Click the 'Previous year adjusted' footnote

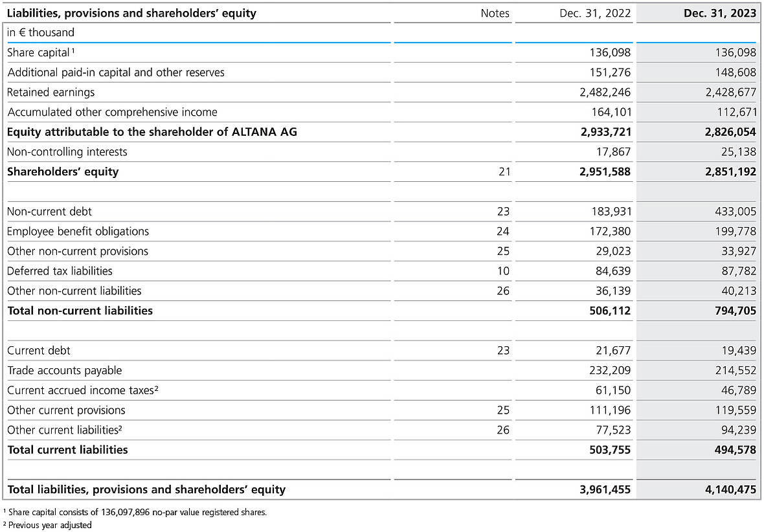49,526
